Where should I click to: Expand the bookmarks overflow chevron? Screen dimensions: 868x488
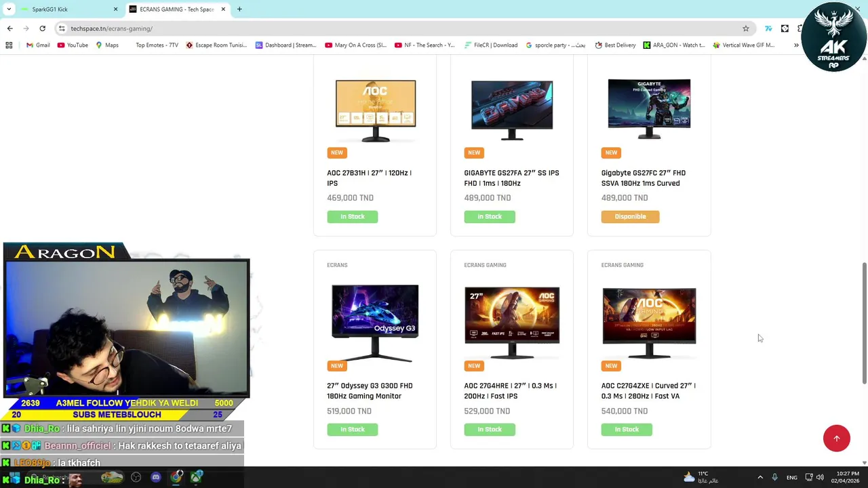(796, 45)
